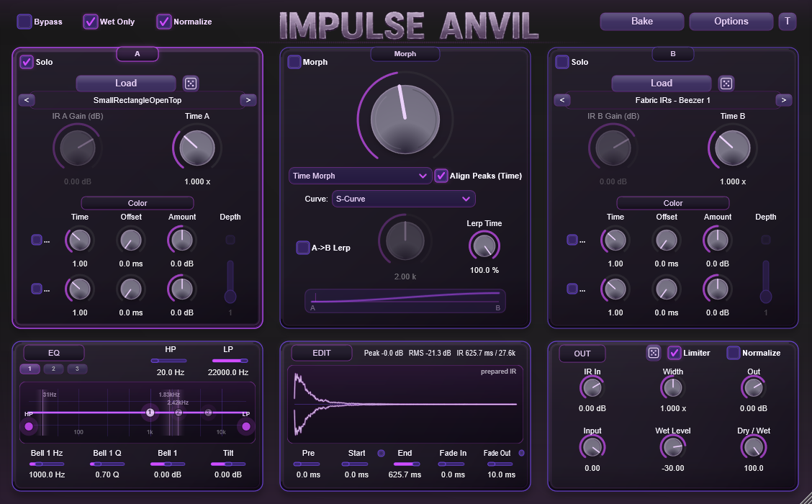Screen dimensions: 812x504
Task: Click the IR In knob
Action: [x=592, y=387]
